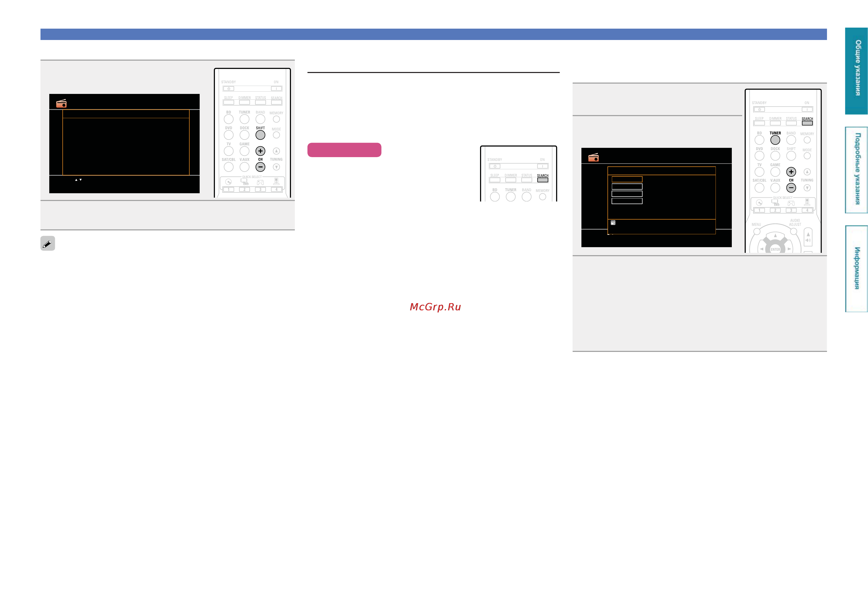
Task: Click cursor up arrow above ENTER
Action: click(x=775, y=235)
